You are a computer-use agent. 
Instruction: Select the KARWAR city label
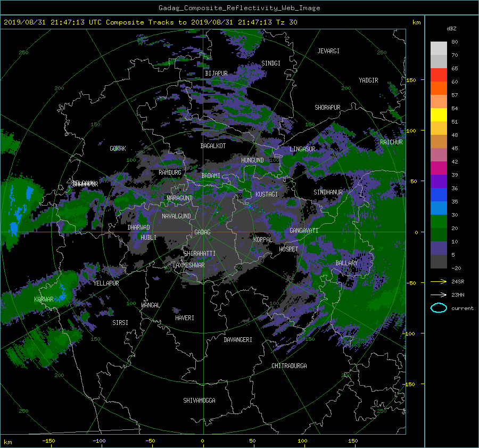(44, 299)
